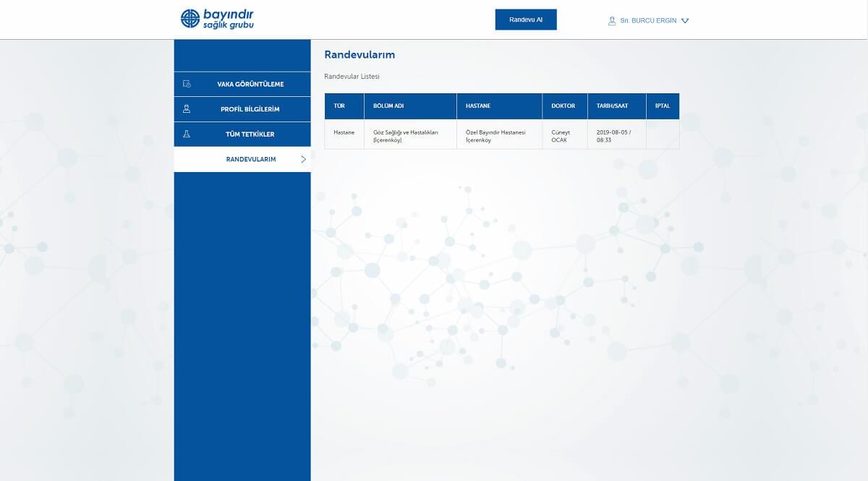
Task: Go to Profil Bilgilerim section
Action: [x=250, y=109]
